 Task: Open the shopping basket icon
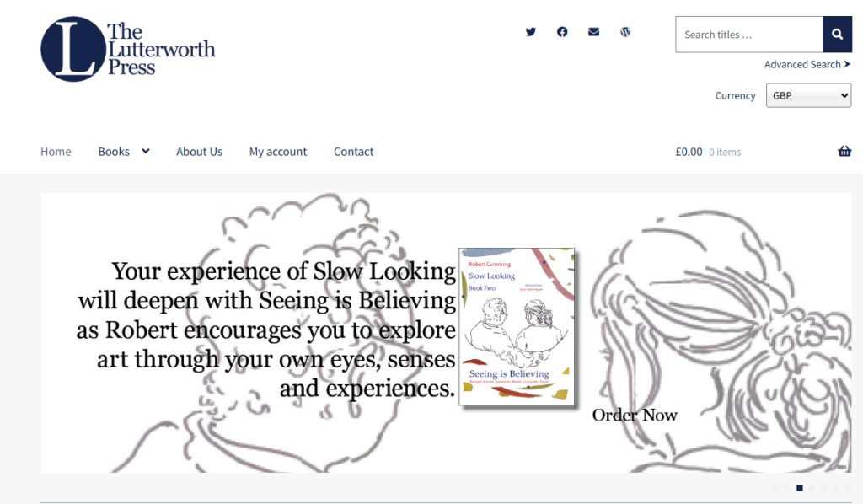[844, 152]
